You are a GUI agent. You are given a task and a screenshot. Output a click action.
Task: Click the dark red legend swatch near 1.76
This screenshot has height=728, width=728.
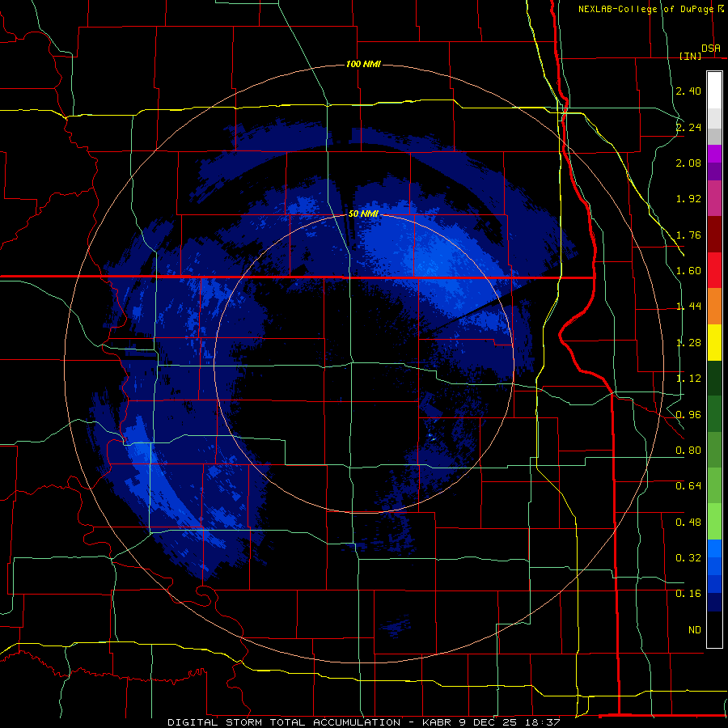[714, 235]
